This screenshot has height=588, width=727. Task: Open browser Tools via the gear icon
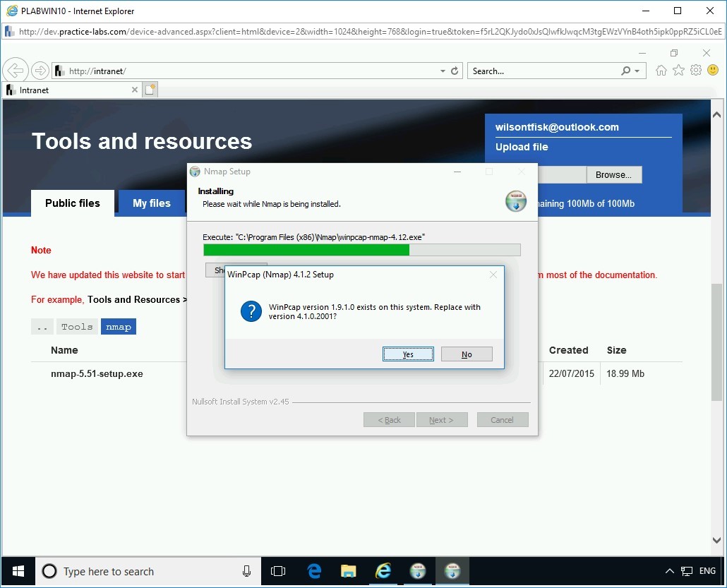pyautogui.click(x=696, y=70)
